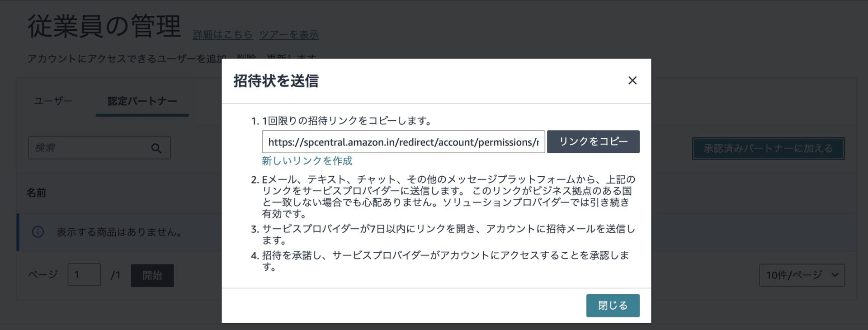Screen dimensions: 868x330
Task: Click the 招待状を送信 dialog title
Action: 276,81
